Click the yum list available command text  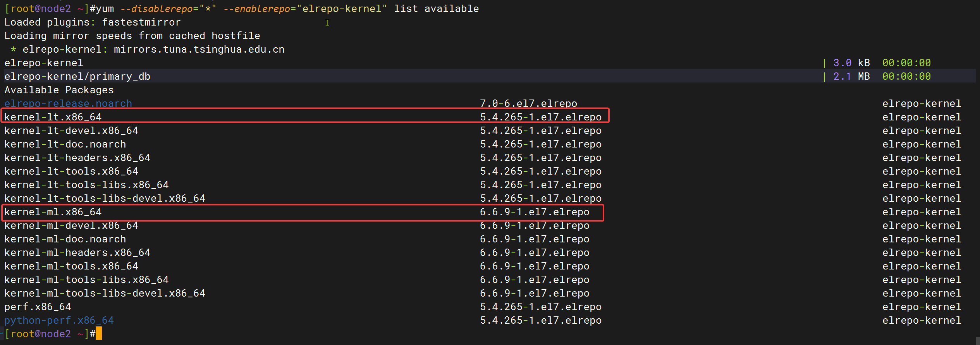pyautogui.click(x=287, y=9)
